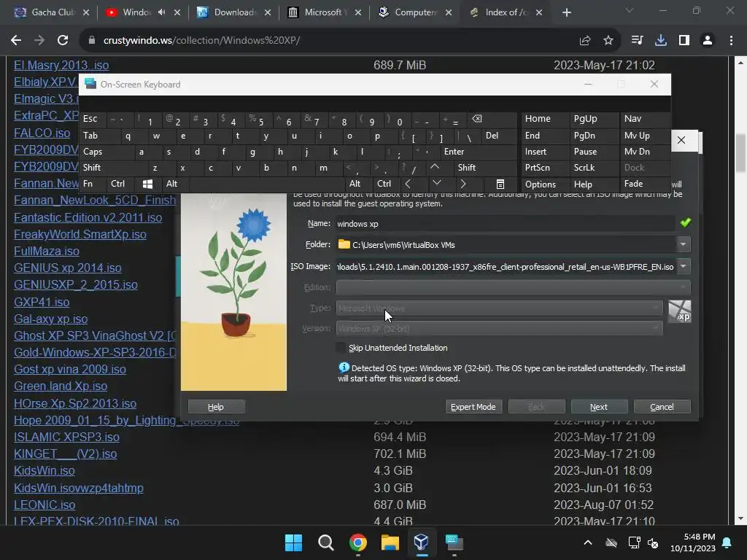Switch to the Microsoft tab
Screen dimensions: 747x560
(x=324, y=12)
